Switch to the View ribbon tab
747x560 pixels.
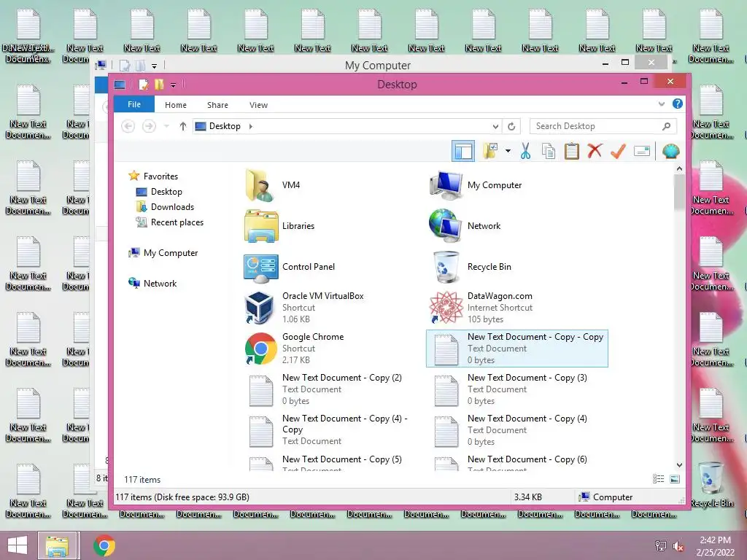click(x=258, y=105)
